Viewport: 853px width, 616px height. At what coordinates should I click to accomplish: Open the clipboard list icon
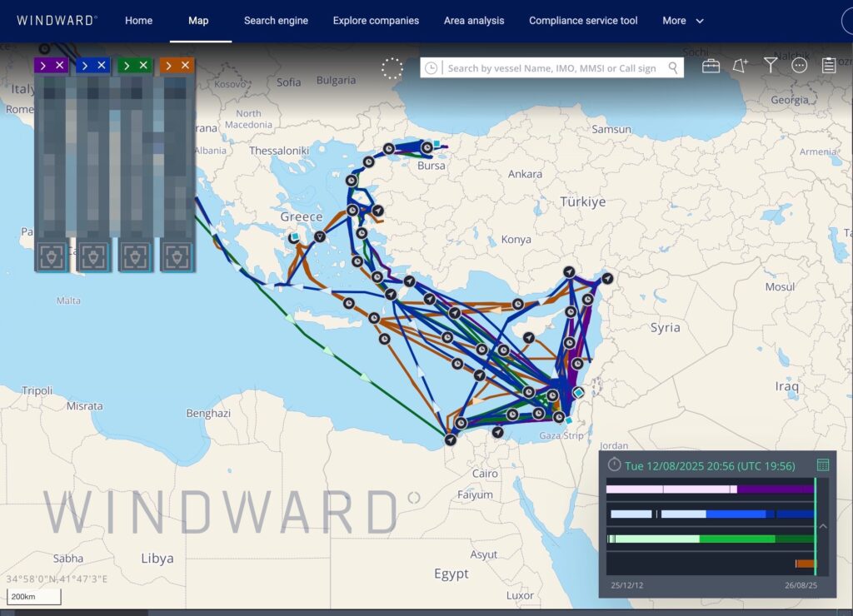pos(829,66)
